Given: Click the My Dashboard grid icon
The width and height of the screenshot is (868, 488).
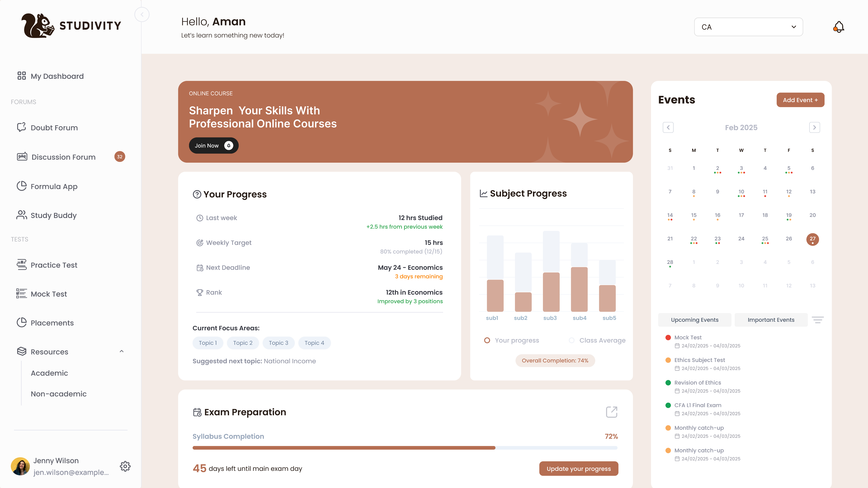Looking at the screenshot, I should [x=22, y=76].
